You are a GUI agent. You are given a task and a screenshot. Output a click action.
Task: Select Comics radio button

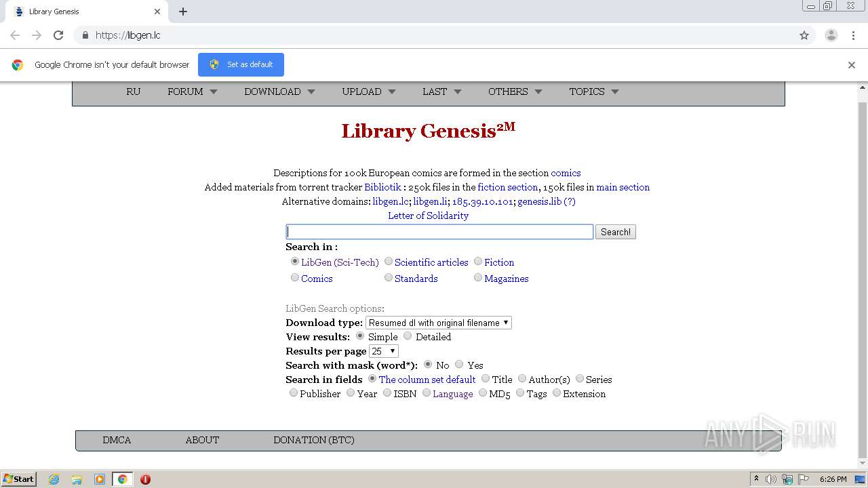[295, 277]
